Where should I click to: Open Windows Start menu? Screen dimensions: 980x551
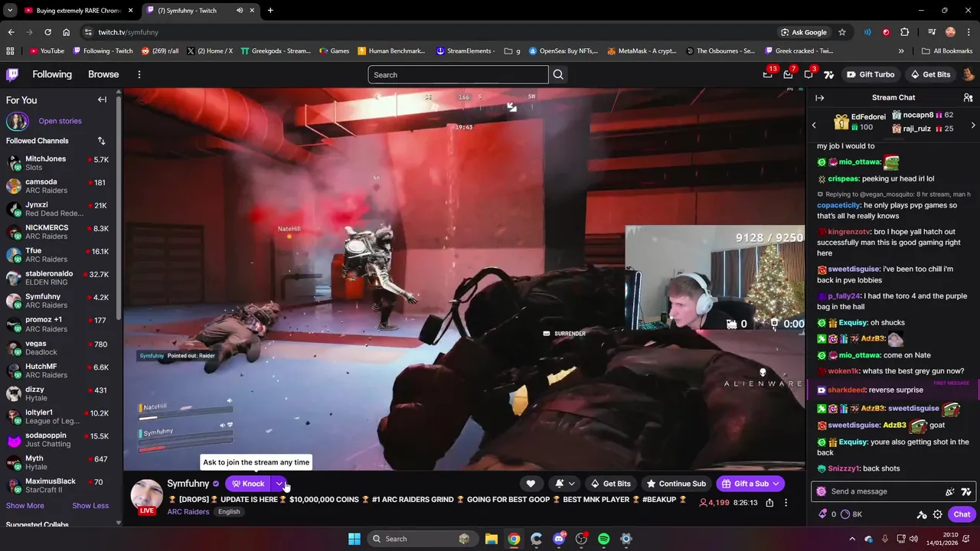(x=354, y=539)
